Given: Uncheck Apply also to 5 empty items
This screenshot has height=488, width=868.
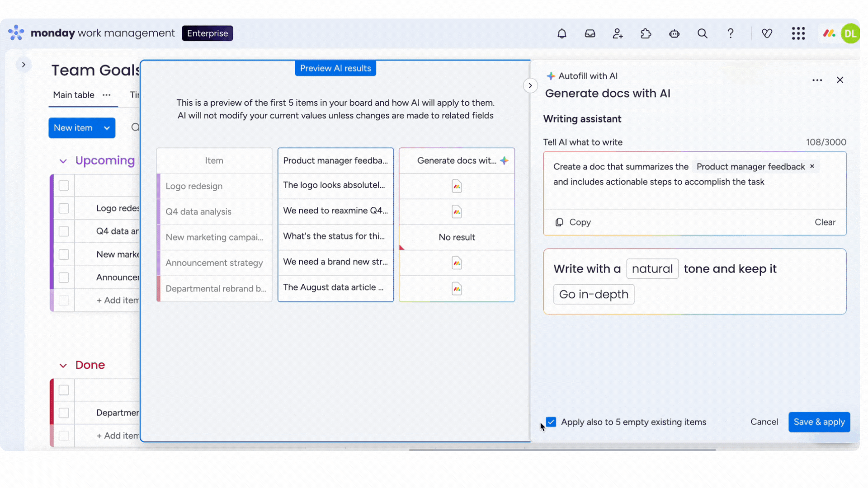Looking at the screenshot, I should [x=551, y=422].
